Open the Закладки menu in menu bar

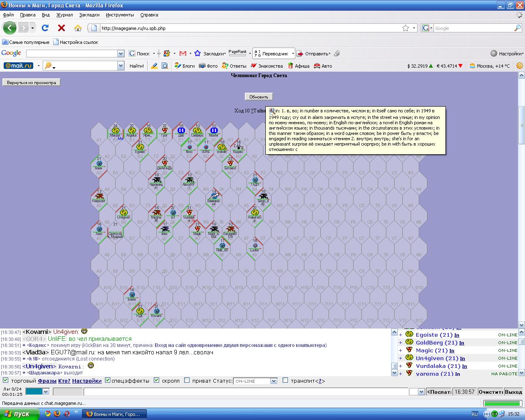89,15
